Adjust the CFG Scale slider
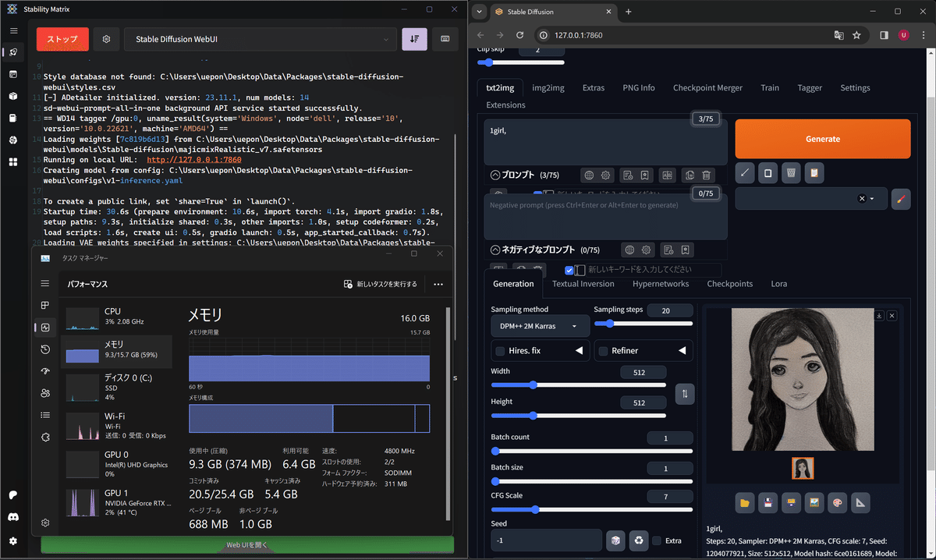936x560 pixels. pyautogui.click(x=592, y=509)
